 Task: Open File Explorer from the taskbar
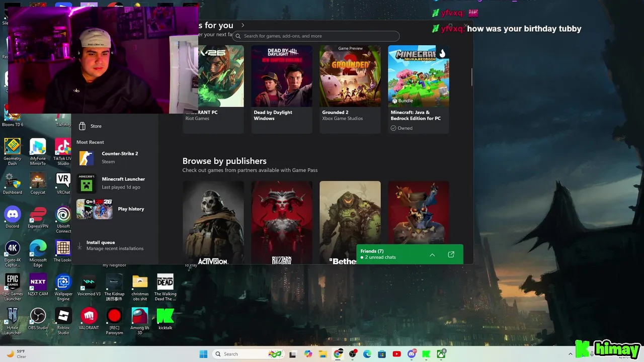[x=323, y=354]
